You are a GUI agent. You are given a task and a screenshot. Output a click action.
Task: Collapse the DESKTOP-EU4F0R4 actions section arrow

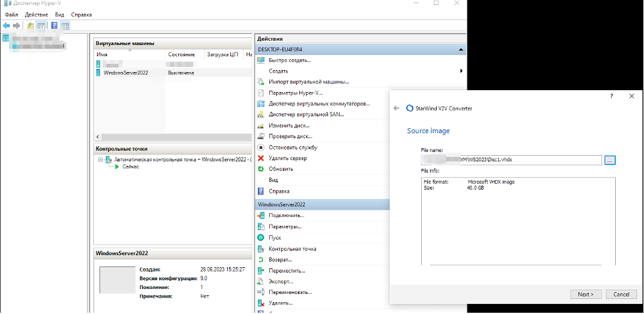461,49
